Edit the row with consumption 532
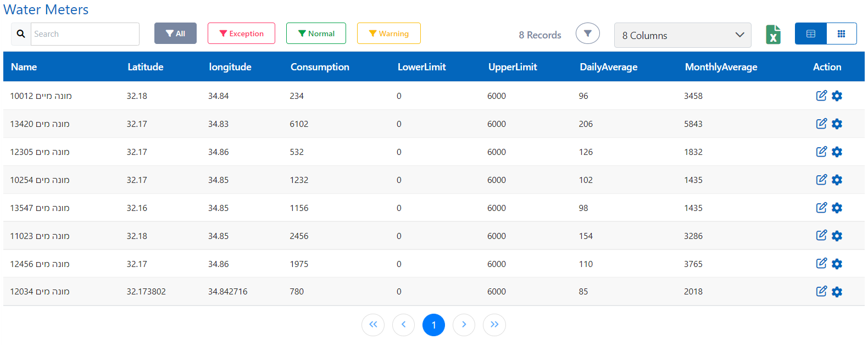The height and width of the screenshot is (345, 868). point(821,152)
